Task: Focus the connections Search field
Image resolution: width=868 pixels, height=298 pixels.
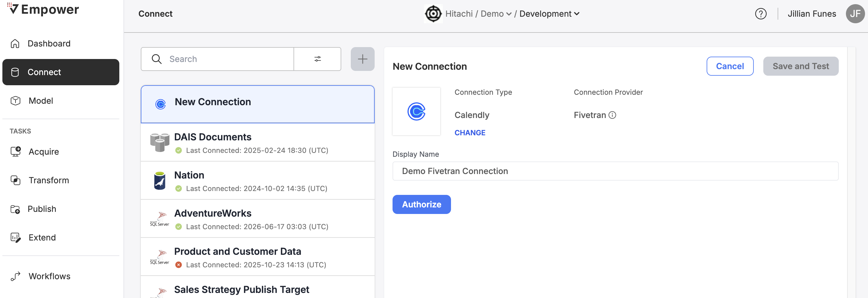Action: [x=217, y=59]
